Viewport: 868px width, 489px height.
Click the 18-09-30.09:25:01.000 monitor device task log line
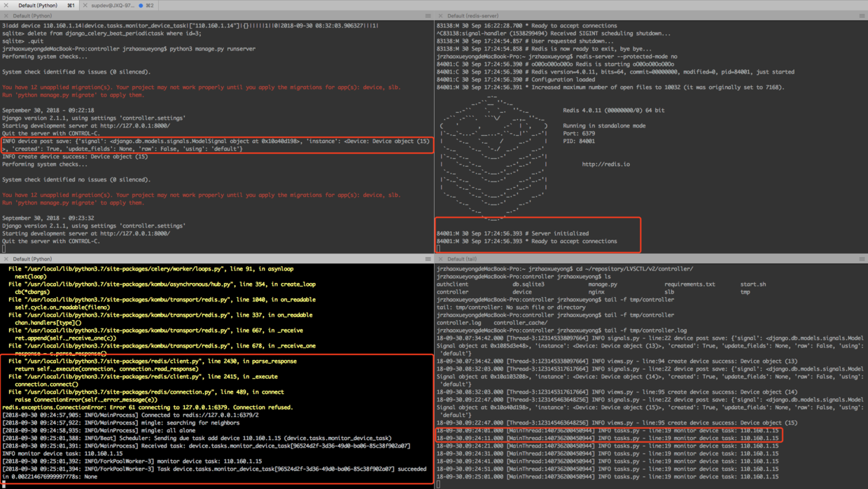(x=608, y=476)
